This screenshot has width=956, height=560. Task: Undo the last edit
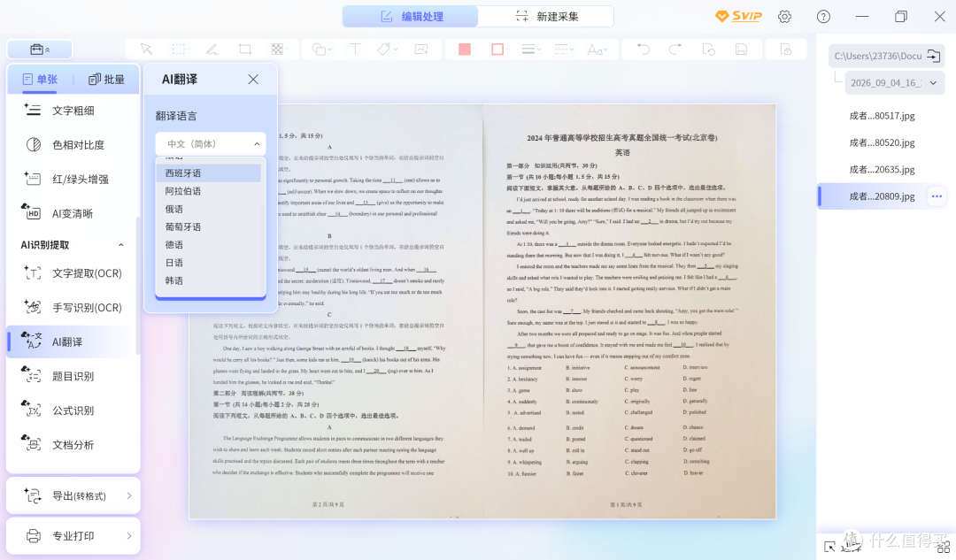click(644, 50)
